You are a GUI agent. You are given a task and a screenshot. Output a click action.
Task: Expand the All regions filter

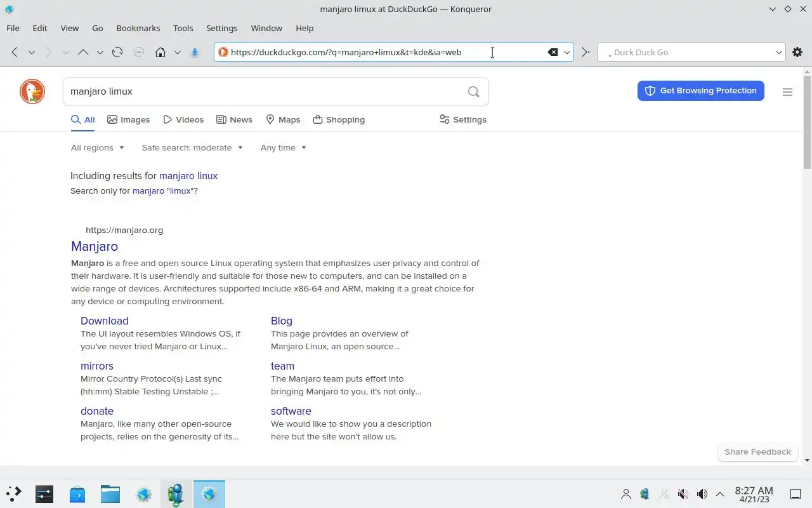click(x=98, y=147)
